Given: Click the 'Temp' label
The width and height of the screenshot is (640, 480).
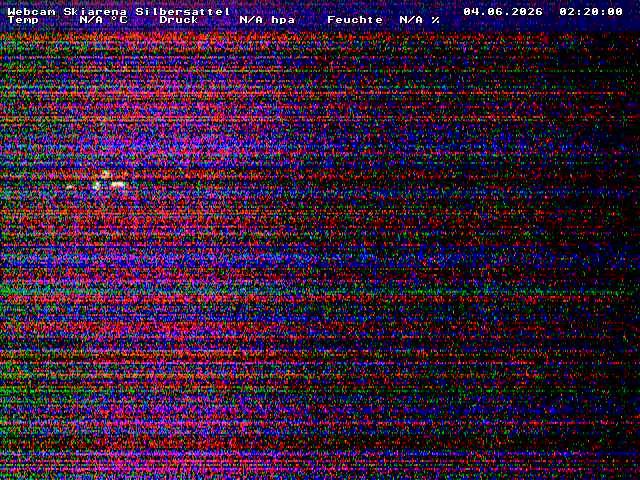Looking at the screenshot, I should (23, 20).
